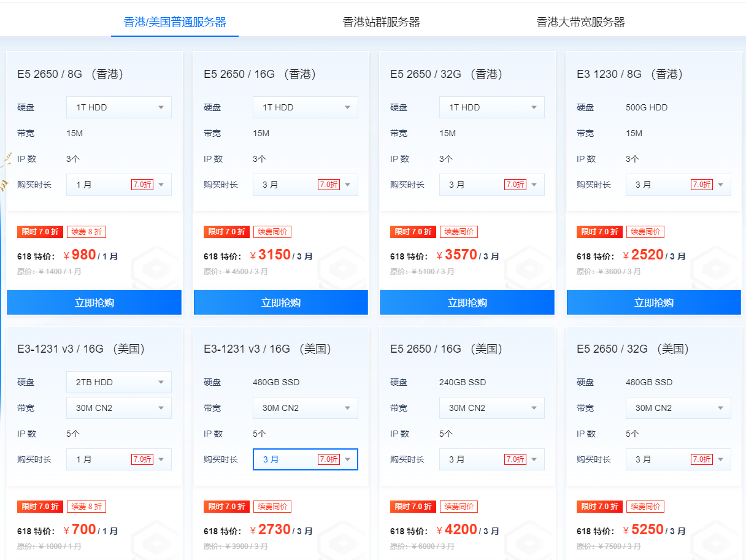
Task: Open 购买时长 dropdown on E5 2650 / 16G 美国 card
Action: (492, 459)
